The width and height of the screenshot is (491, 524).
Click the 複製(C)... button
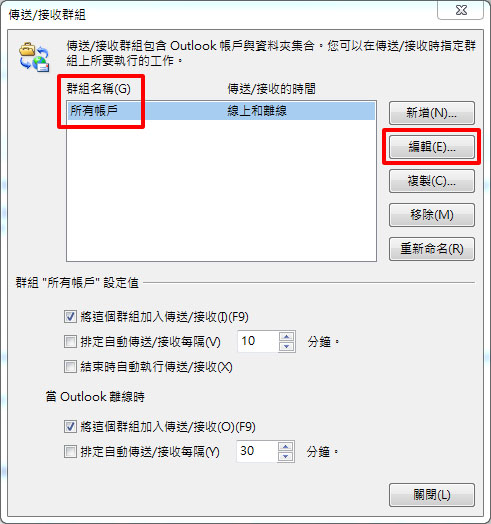(x=432, y=181)
